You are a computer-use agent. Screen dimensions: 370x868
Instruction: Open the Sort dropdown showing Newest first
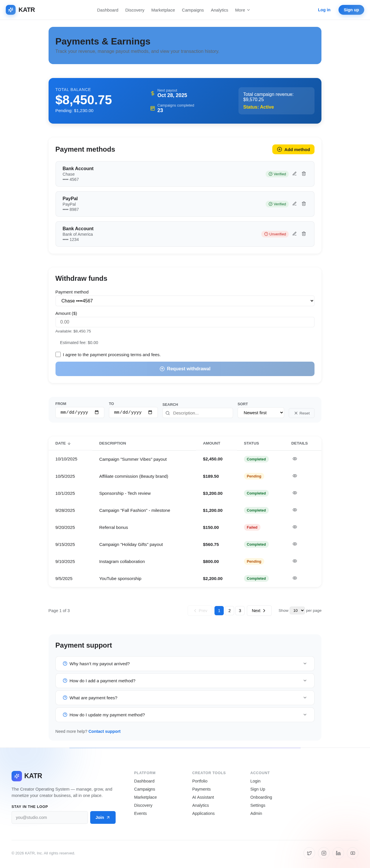click(x=261, y=413)
